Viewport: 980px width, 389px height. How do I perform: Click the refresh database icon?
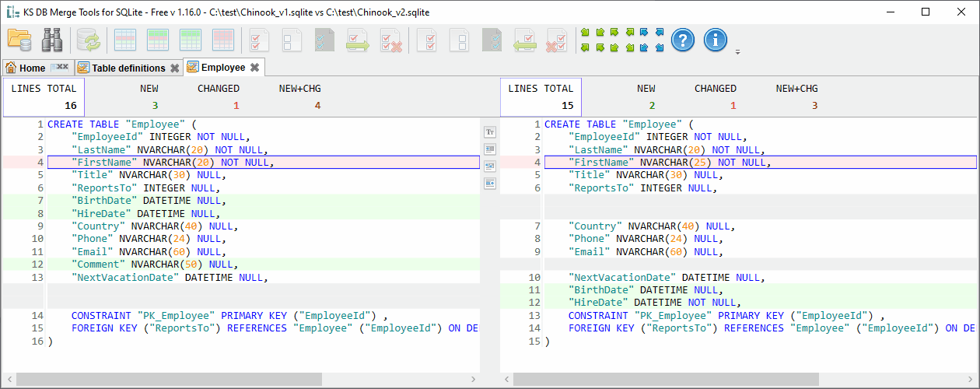click(x=88, y=39)
